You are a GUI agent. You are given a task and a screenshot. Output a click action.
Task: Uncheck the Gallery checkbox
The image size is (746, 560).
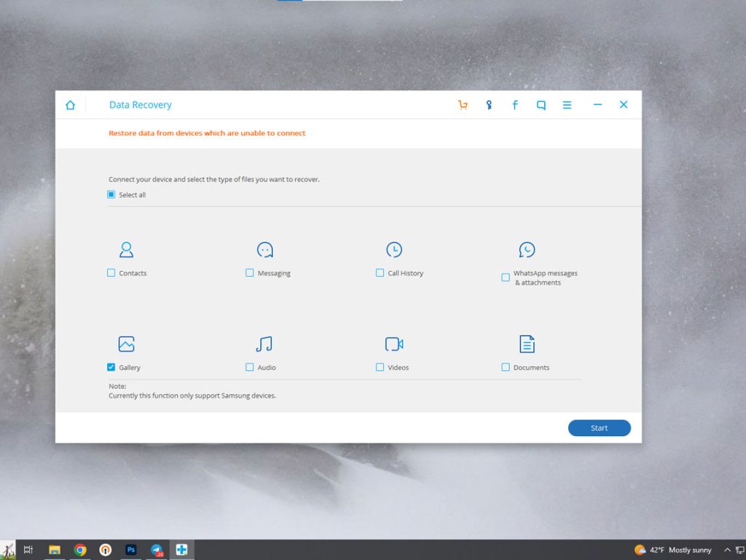[x=111, y=367]
